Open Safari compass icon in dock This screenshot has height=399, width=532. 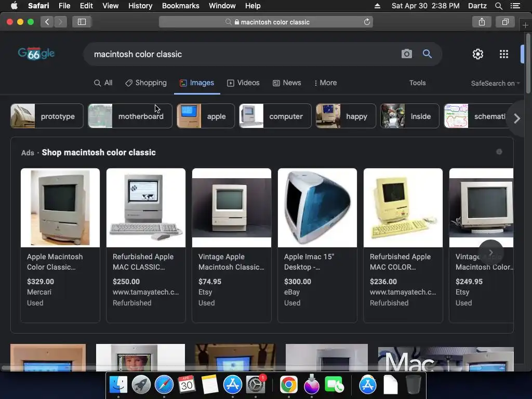click(164, 385)
